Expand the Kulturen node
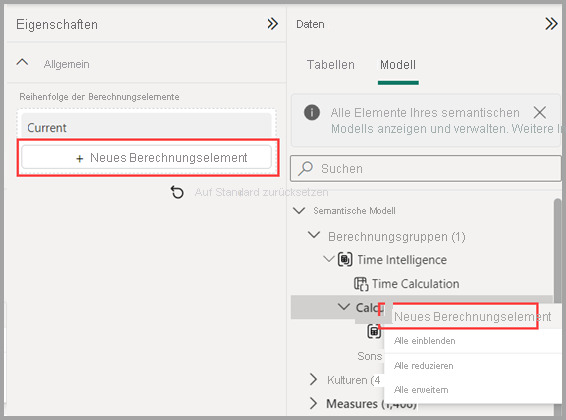This screenshot has height=420, width=566. coord(313,380)
